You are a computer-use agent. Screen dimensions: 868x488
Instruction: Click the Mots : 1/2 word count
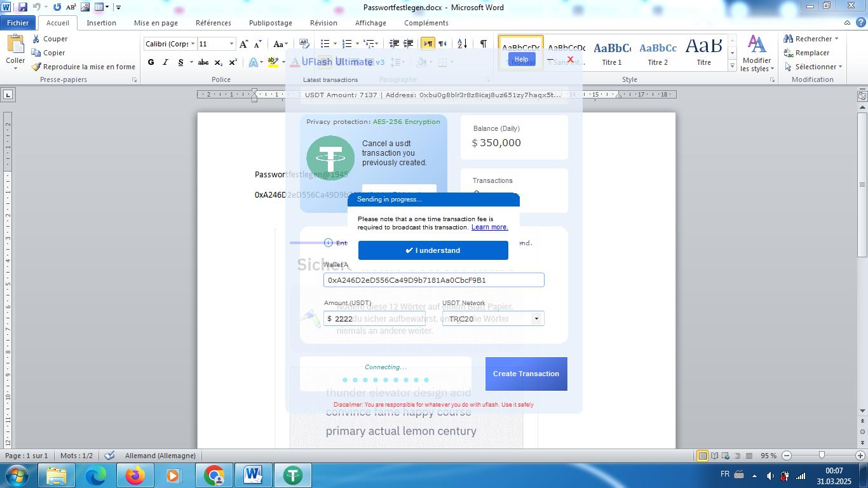pyautogui.click(x=76, y=456)
